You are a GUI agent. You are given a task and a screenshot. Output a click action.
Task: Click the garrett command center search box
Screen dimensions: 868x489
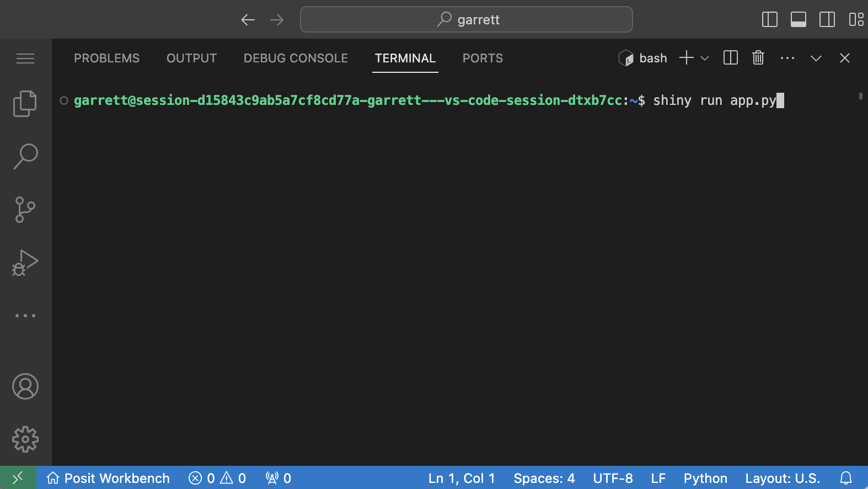point(466,20)
